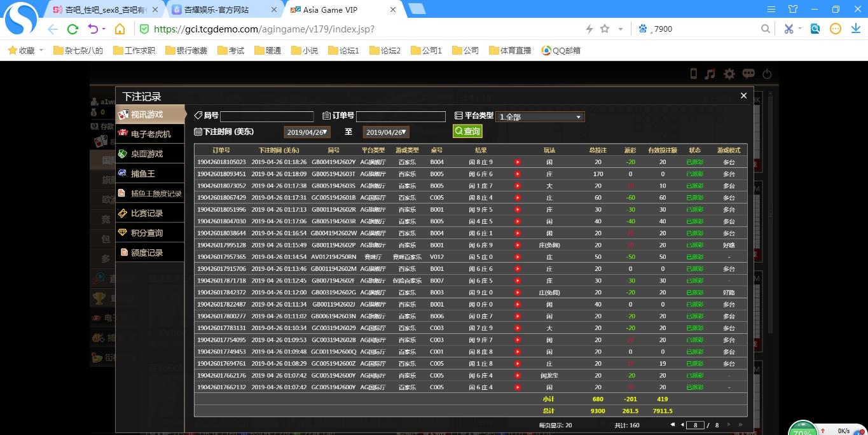Go to the previous page arrow
The image size is (868, 435).
pos(682,425)
